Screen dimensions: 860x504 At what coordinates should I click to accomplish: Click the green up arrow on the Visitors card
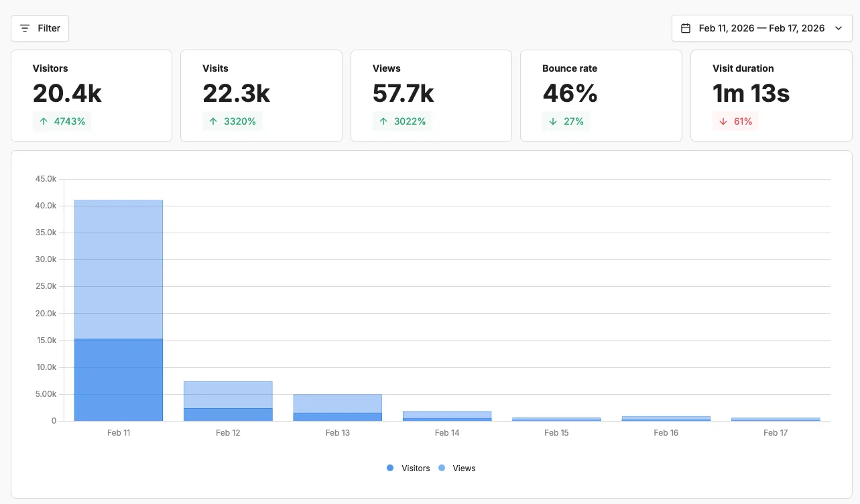[44, 121]
